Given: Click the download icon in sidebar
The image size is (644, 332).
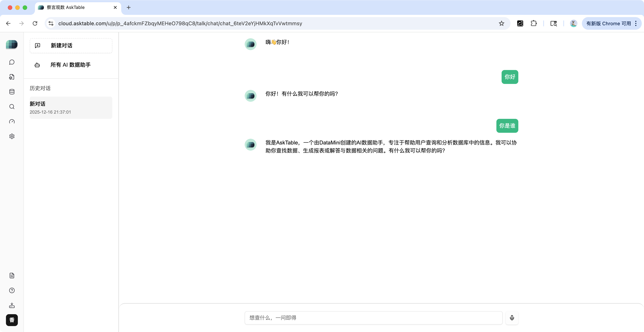Looking at the screenshot, I should point(12,305).
